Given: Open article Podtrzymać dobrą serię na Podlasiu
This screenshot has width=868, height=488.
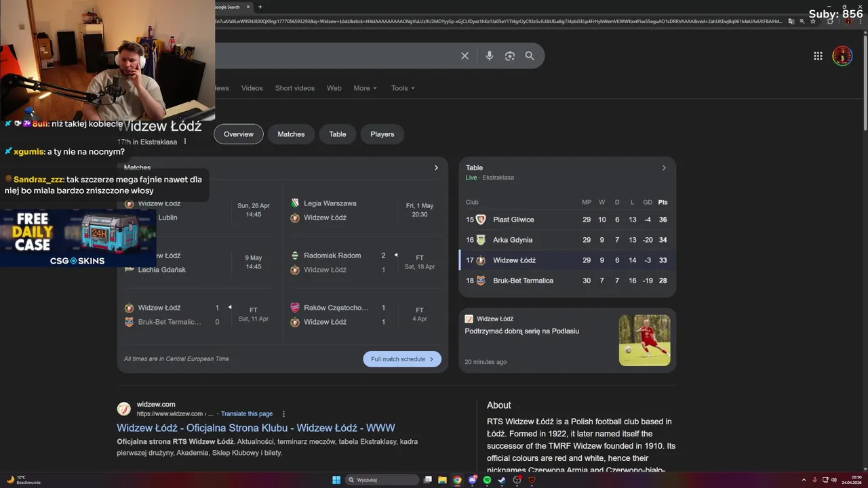Looking at the screenshot, I should pyautogui.click(x=522, y=331).
